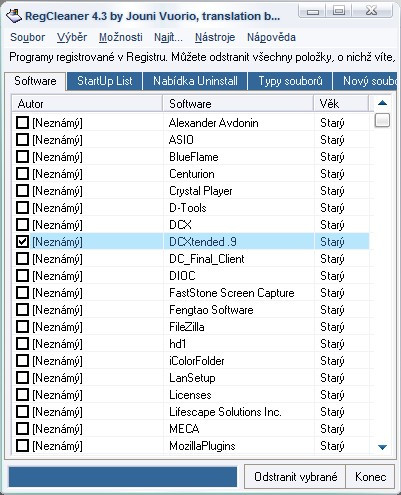Switch to the StartUp List tab
The height and width of the screenshot is (495, 401).
(105, 81)
